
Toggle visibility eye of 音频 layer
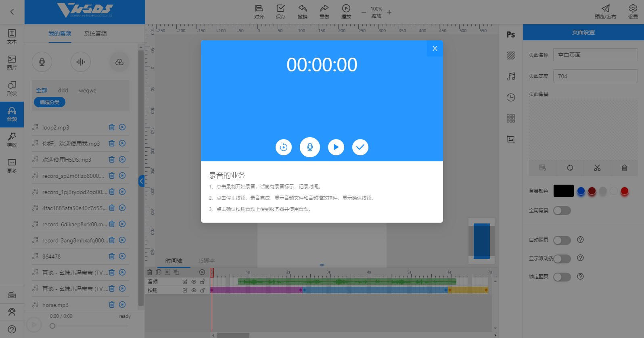(194, 282)
